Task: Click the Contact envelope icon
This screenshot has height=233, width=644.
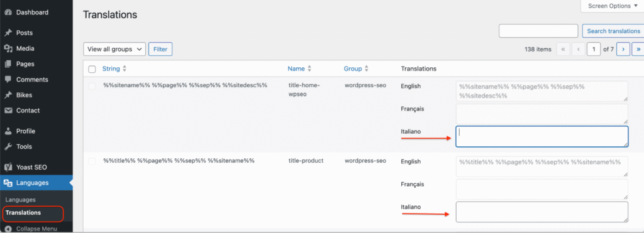Action: coord(8,111)
